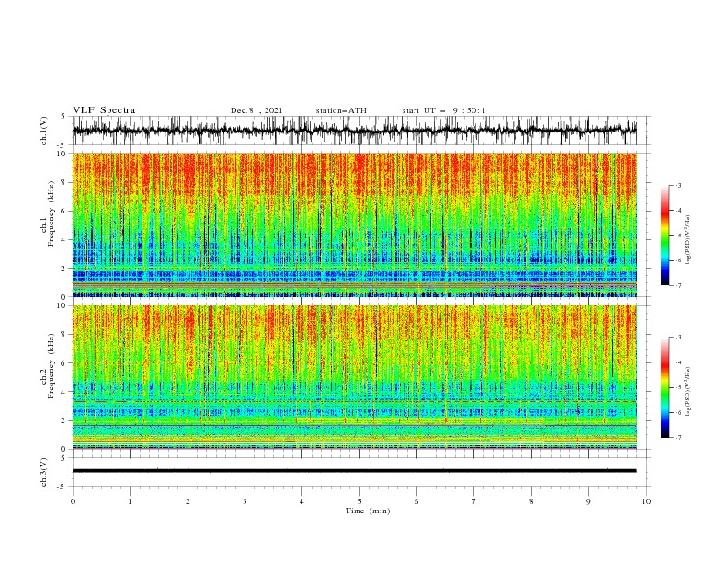Click the ch.2 spectrogram plot area
Image resolution: width=728 pixels, height=563 pixels.
pyautogui.click(x=355, y=377)
